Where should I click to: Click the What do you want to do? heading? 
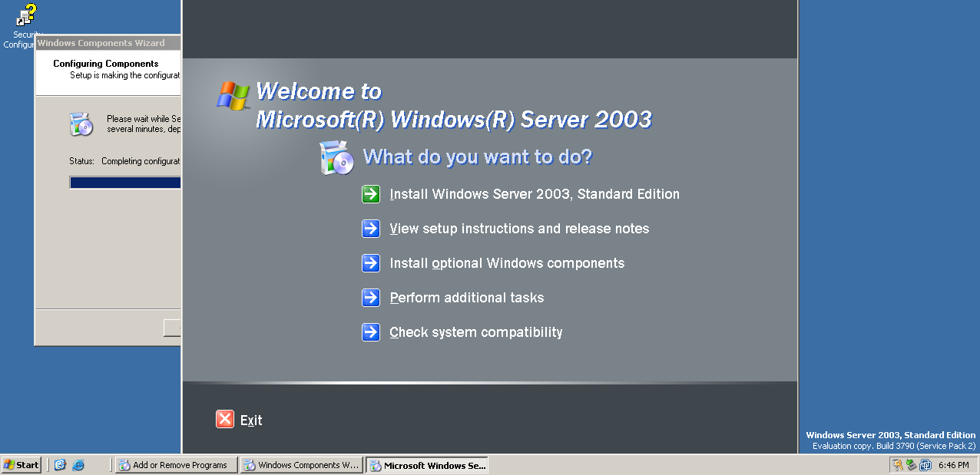point(478,157)
